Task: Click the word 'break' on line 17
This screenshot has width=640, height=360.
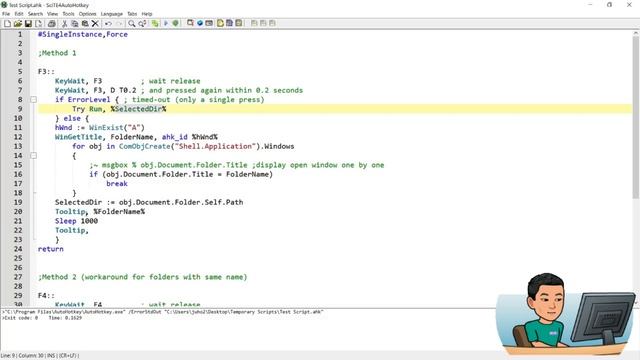Action: [x=117, y=184]
